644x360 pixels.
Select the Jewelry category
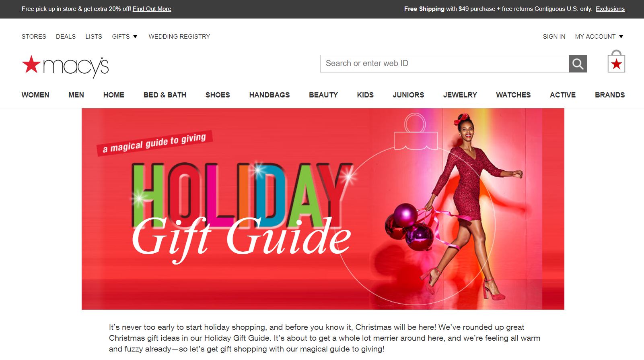point(460,95)
